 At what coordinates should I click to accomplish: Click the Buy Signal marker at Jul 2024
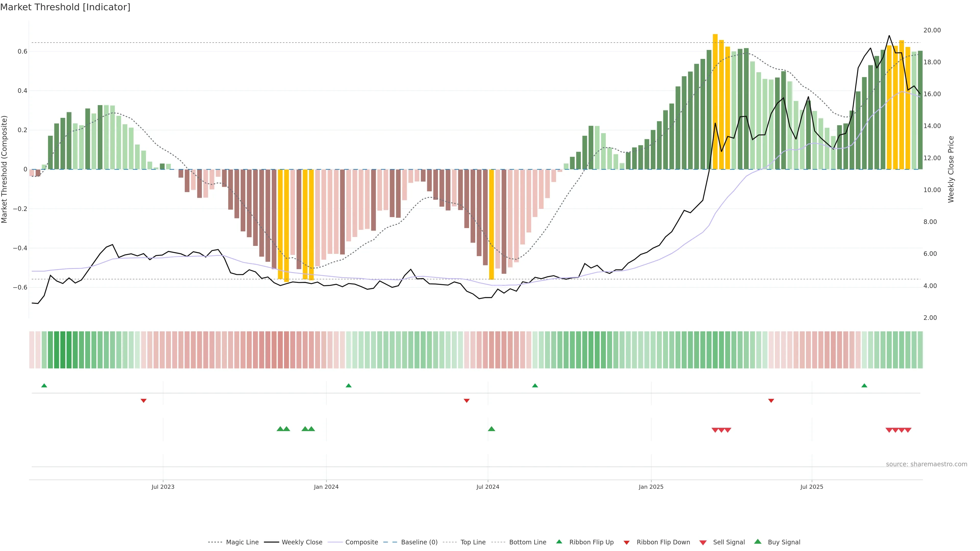coord(491,429)
